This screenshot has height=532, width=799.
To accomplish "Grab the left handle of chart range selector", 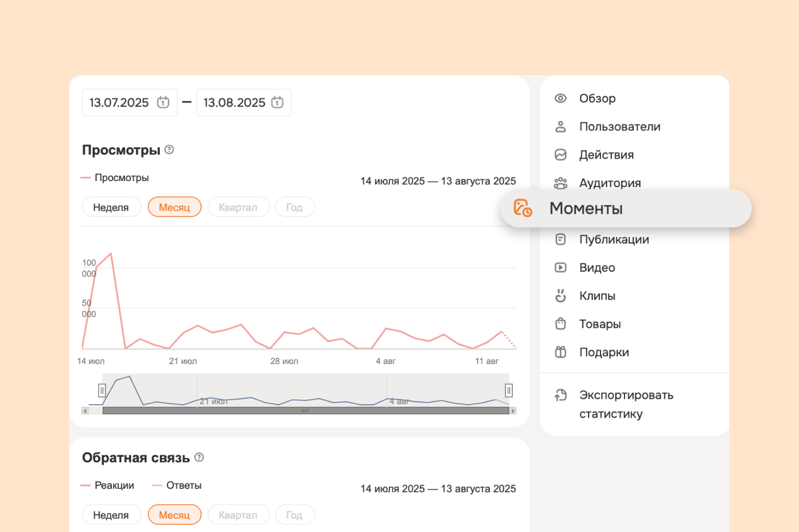I will coord(102,390).
